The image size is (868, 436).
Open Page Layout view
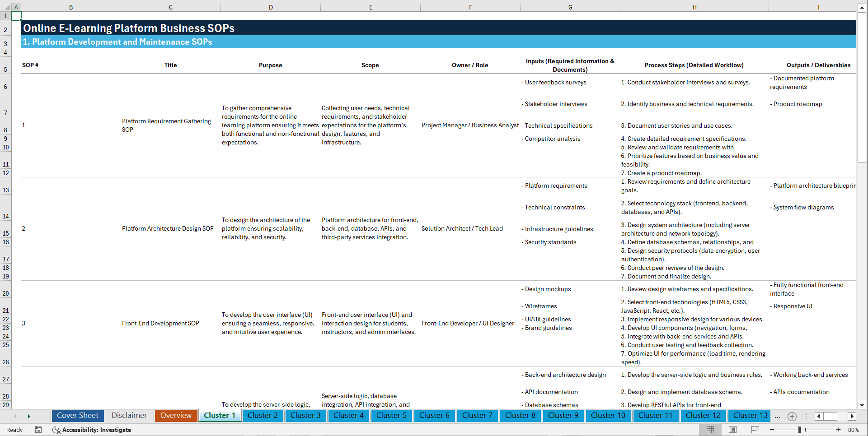(x=732, y=430)
